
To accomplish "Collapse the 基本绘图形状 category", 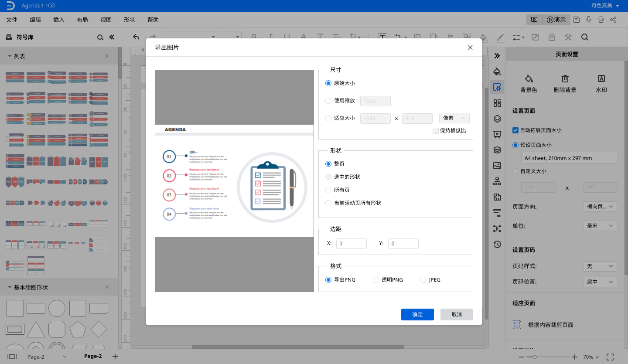I will (10, 287).
